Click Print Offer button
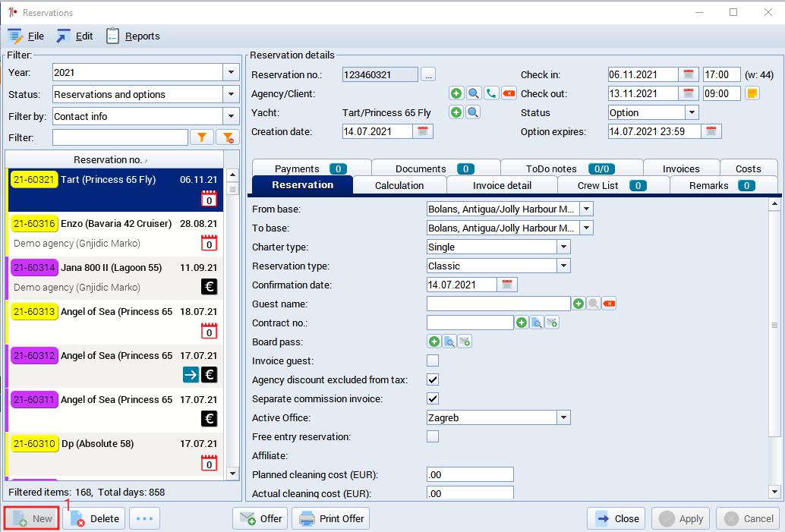The width and height of the screenshot is (785, 532). point(330,518)
